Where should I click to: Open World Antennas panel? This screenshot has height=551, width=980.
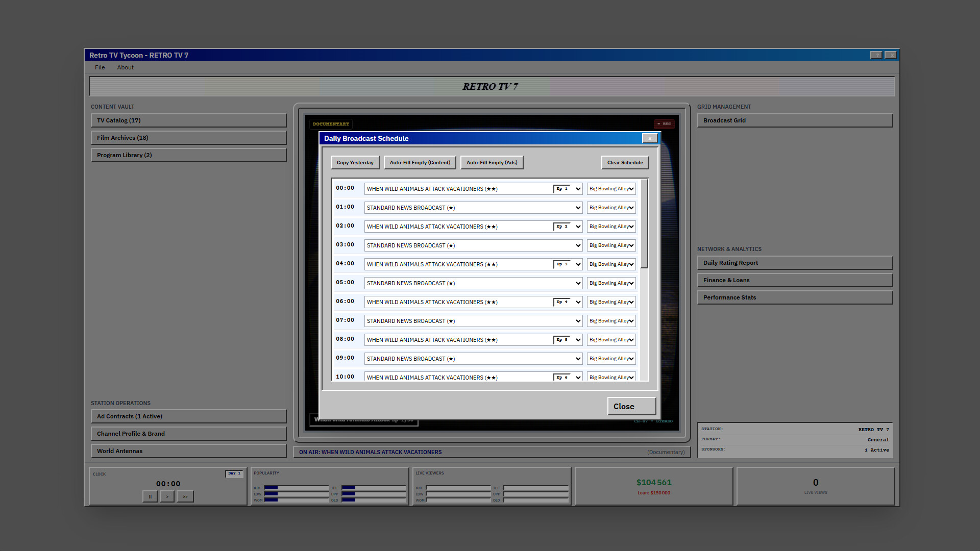189,451
